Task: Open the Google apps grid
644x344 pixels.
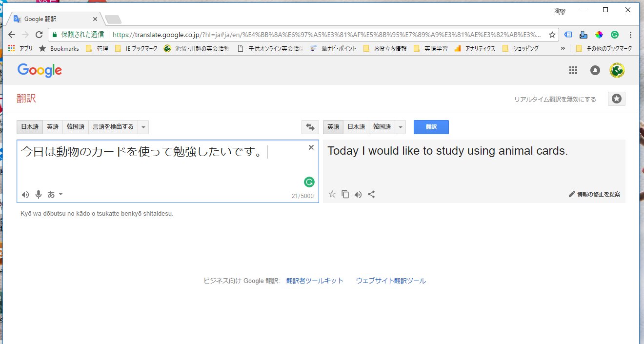Action: pos(573,70)
